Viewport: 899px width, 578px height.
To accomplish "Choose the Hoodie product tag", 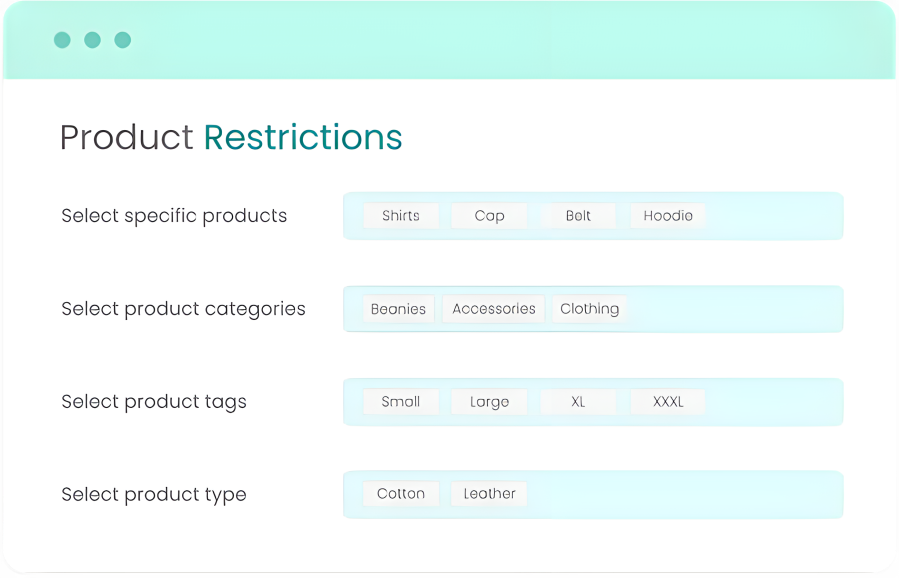I will (x=668, y=216).
